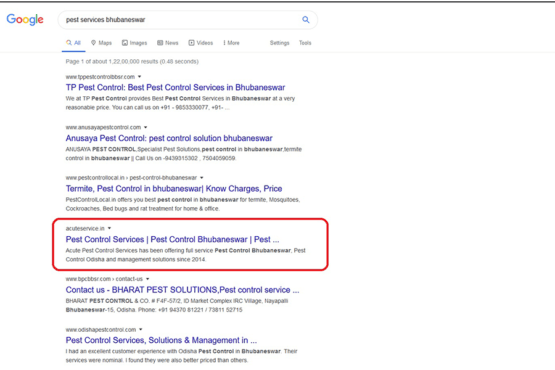Image resolution: width=555 pixels, height=370 pixels.
Task: Click snippet starting I had an excellent customer
Action: coord(182,356)
